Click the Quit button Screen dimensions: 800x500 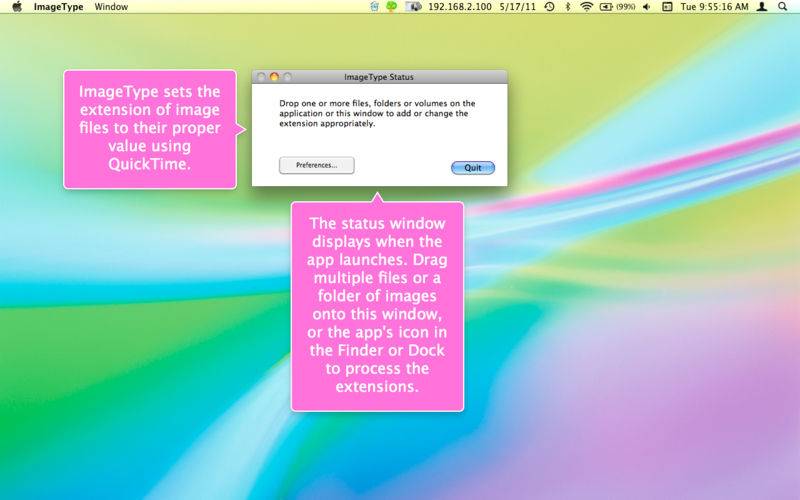coord(473,167)
